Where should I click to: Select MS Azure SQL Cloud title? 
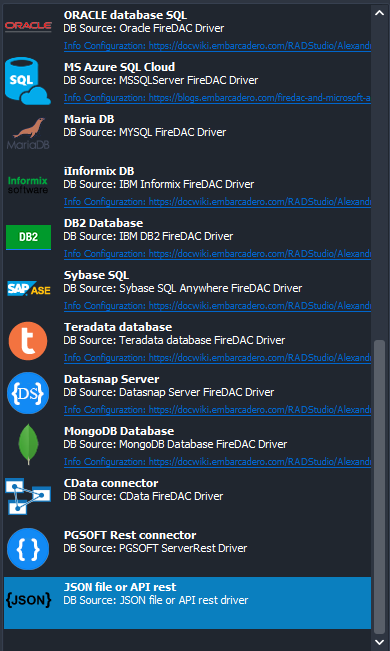click(x=119, y=67)
